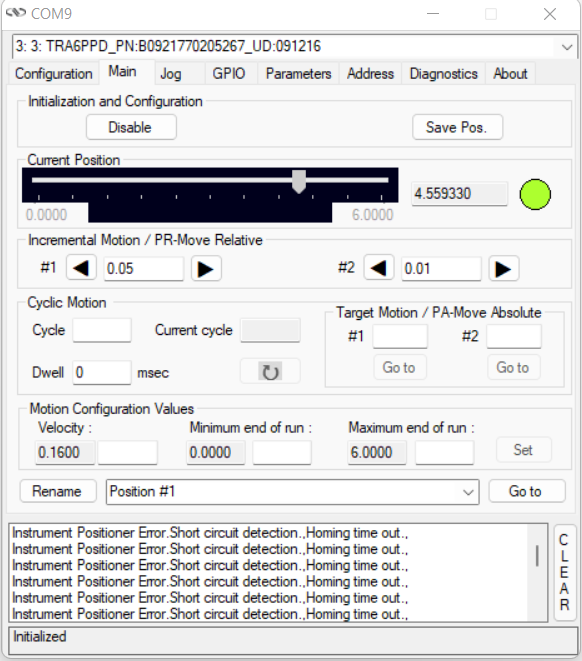582x661 pixels.
Task: Switch to the GPIO tab
Action: pyautogui.click(x=228, y=74)
